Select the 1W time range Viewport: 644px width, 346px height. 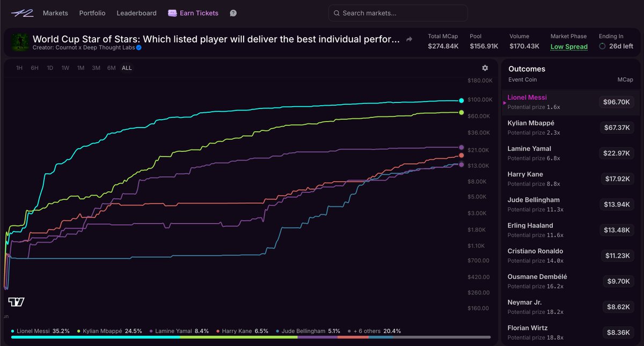(65, 68)
